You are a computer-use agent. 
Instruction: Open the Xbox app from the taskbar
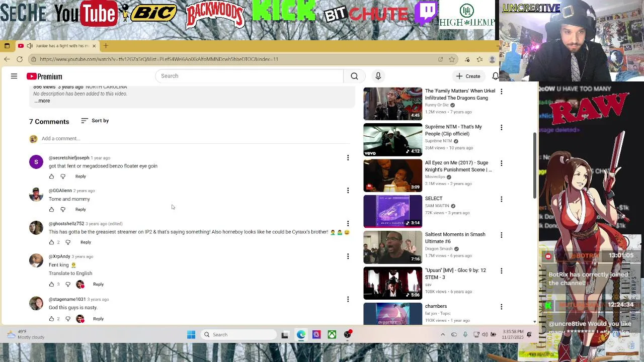(x=332, y=335)
